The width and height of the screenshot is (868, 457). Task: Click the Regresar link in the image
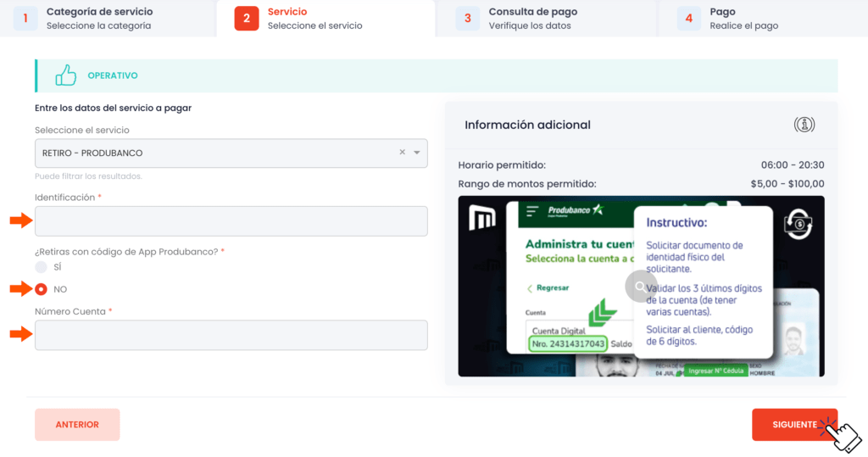[x=548, y=288]
